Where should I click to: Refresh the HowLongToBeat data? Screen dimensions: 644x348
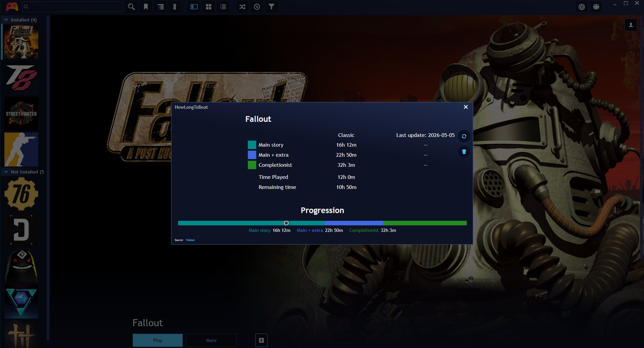point(464,136)
